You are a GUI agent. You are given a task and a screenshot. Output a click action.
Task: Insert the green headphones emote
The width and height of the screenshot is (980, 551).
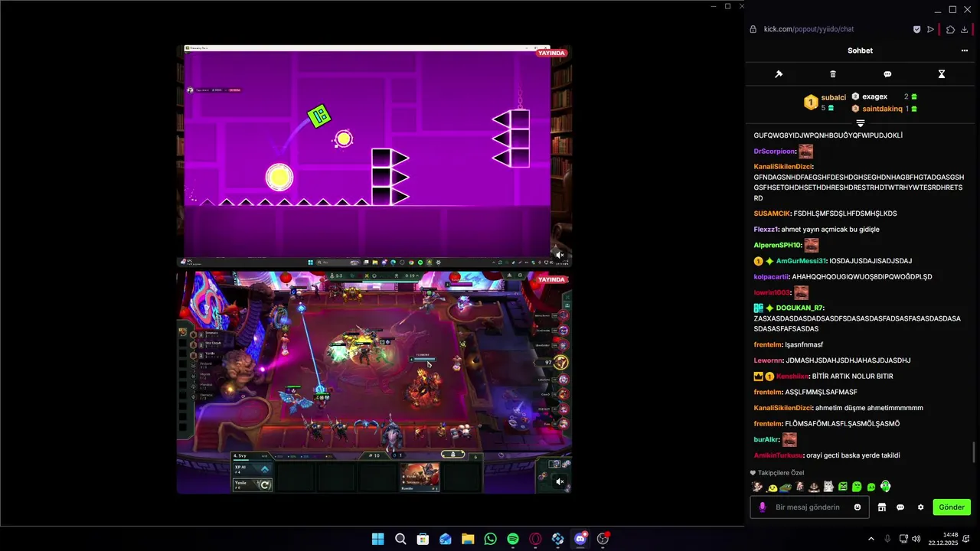885,487
